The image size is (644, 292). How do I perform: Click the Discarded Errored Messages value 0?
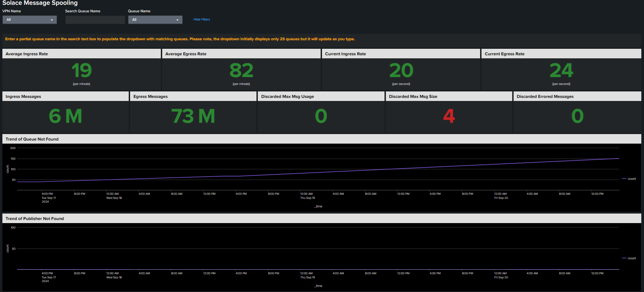coord(577,116)
